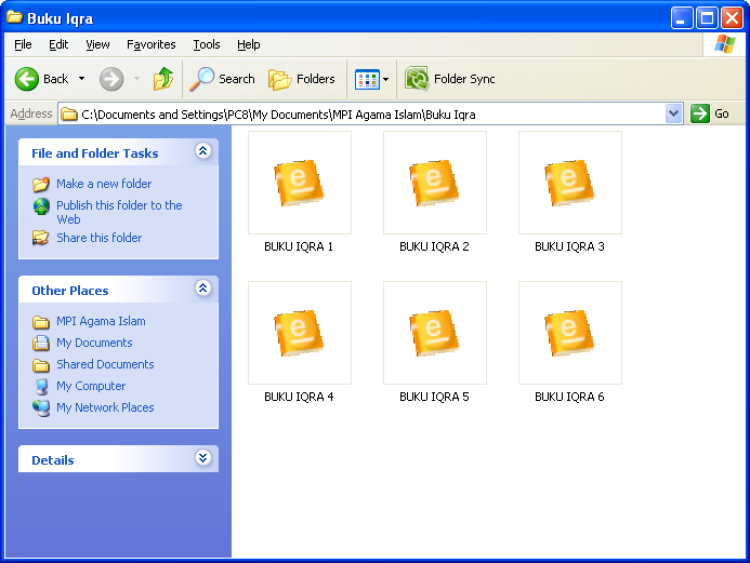Click the BUKU IQRA 6 file name
750x563 pixels.
point(570,397)
